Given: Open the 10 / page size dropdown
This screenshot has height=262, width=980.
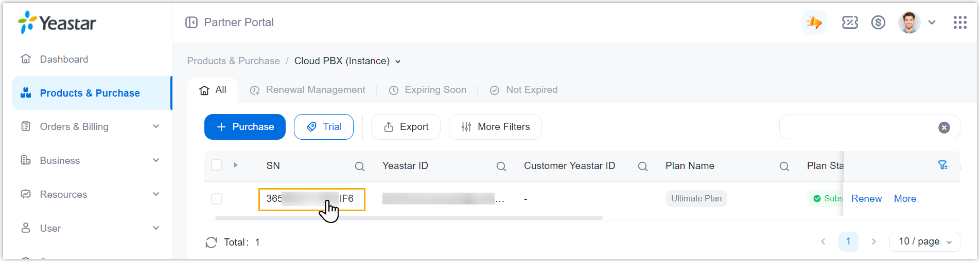Looking at the screenshot, I should [x=924, y=241].
